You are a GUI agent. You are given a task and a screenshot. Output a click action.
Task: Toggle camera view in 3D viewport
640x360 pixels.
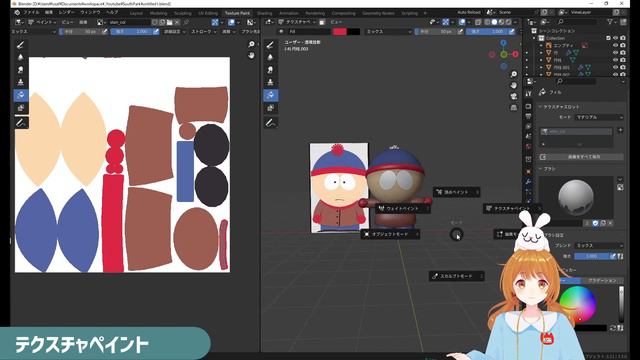point(513,96)
